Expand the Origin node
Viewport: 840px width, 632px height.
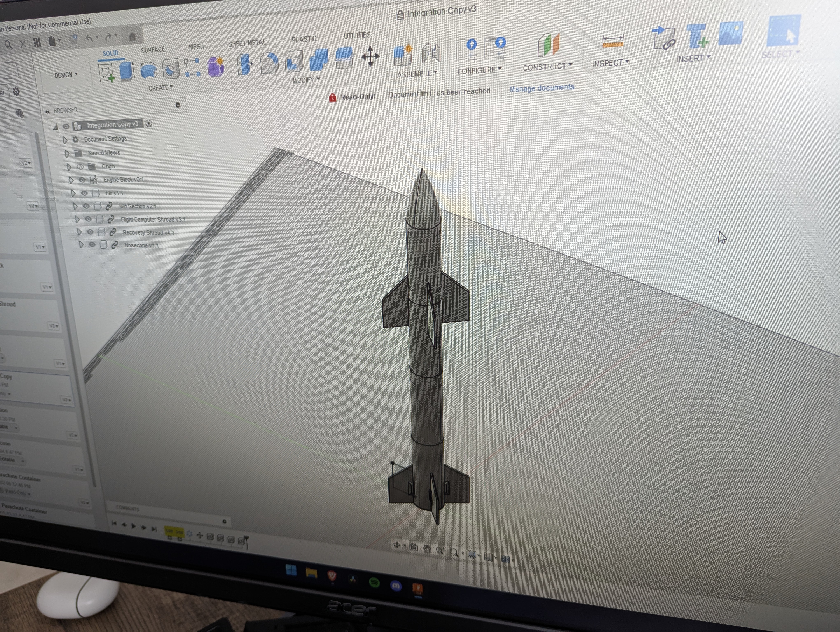69,167
